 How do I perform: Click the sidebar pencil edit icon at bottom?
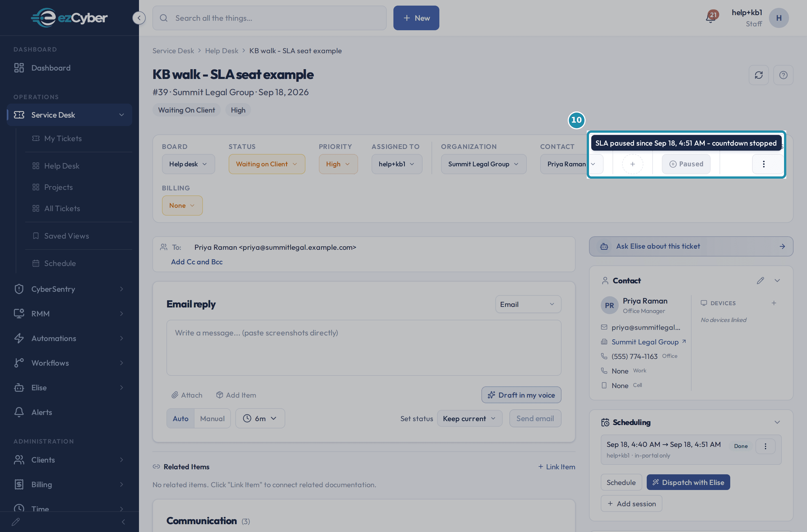[16, 522]
